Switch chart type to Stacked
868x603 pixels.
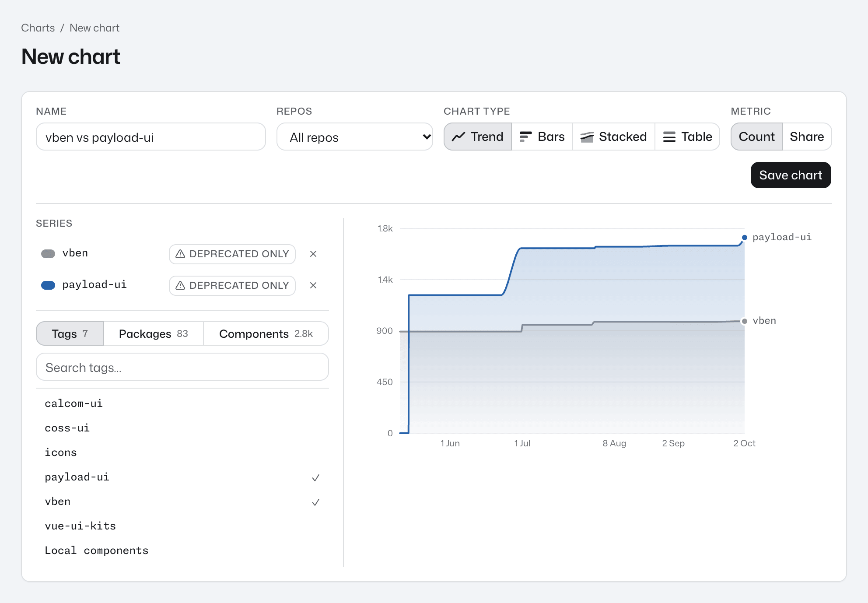pos(614,137)
